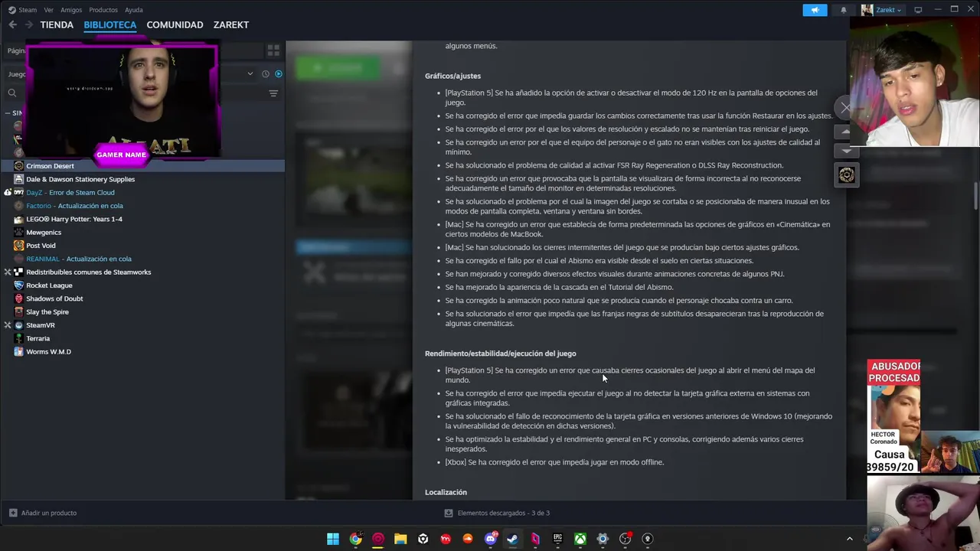Click the forward navigation arrow
Viewport: 980px width, 551px height.
coord(28,24)
